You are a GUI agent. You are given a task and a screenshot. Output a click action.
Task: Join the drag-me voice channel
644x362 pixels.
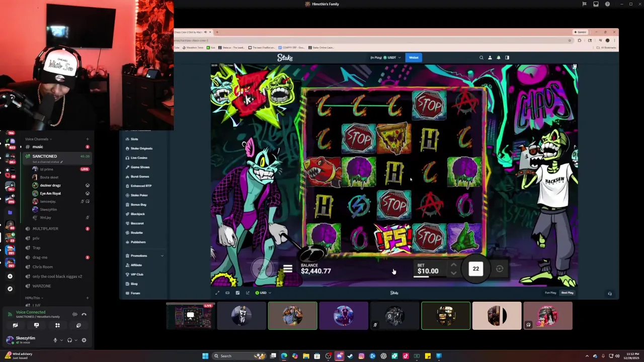[56, 257]
